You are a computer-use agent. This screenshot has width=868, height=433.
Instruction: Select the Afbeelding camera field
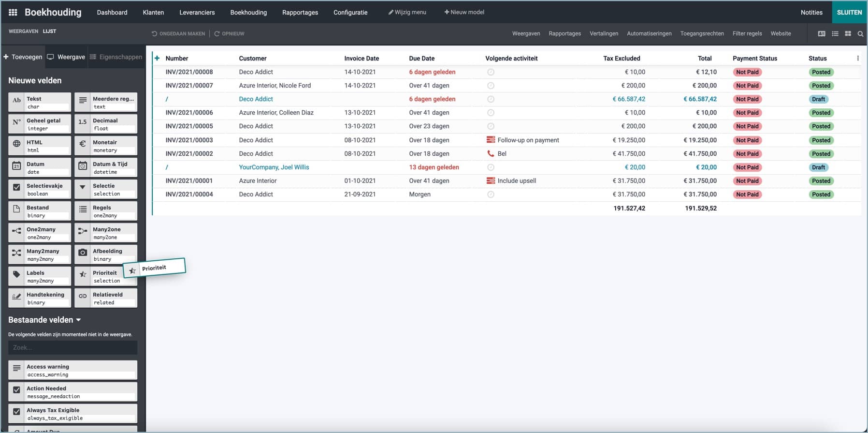coord(106,254)
